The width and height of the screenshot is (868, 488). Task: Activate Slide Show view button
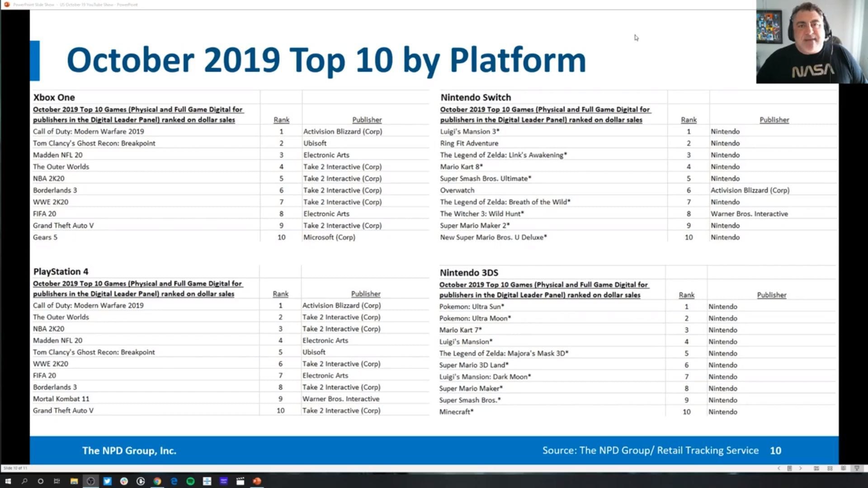(x=857, y=468)
